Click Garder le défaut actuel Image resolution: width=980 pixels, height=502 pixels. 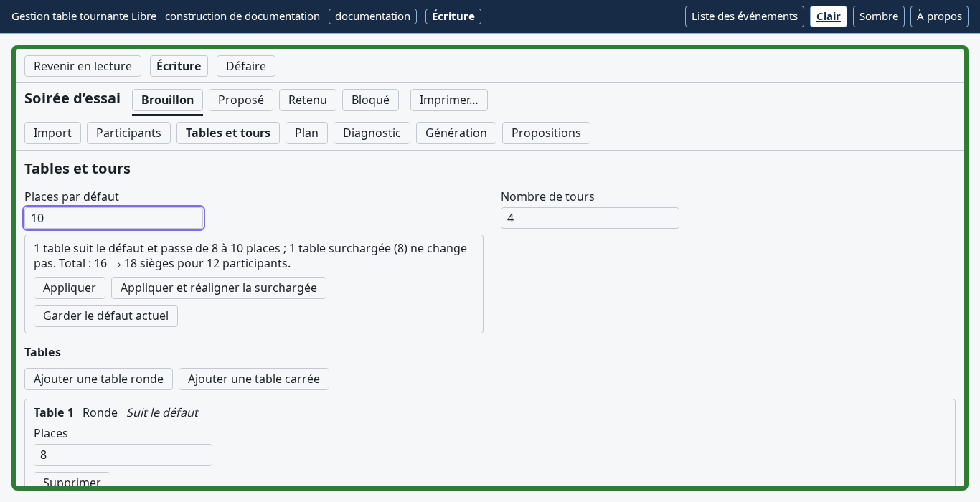[x=105, y=316]
